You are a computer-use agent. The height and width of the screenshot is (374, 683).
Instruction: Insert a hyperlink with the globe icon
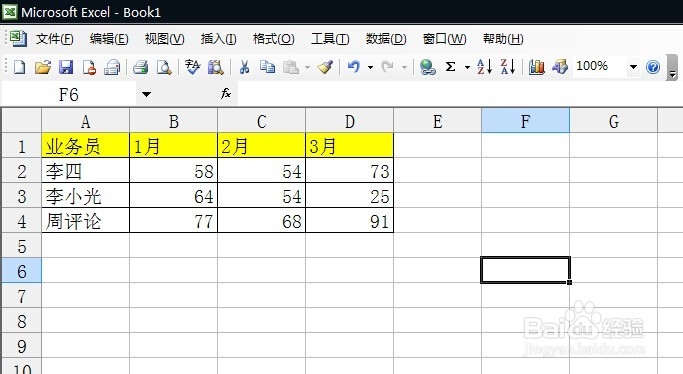coord(427,67)
